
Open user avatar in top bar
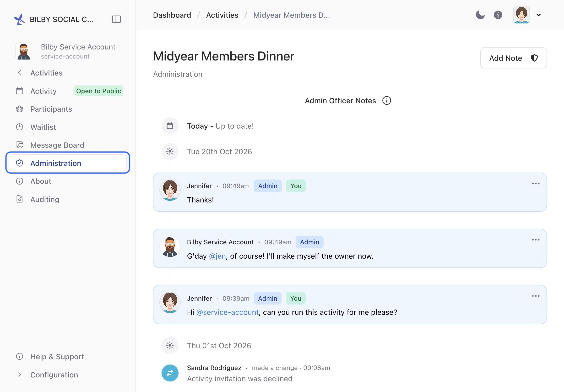coord(521,15)
